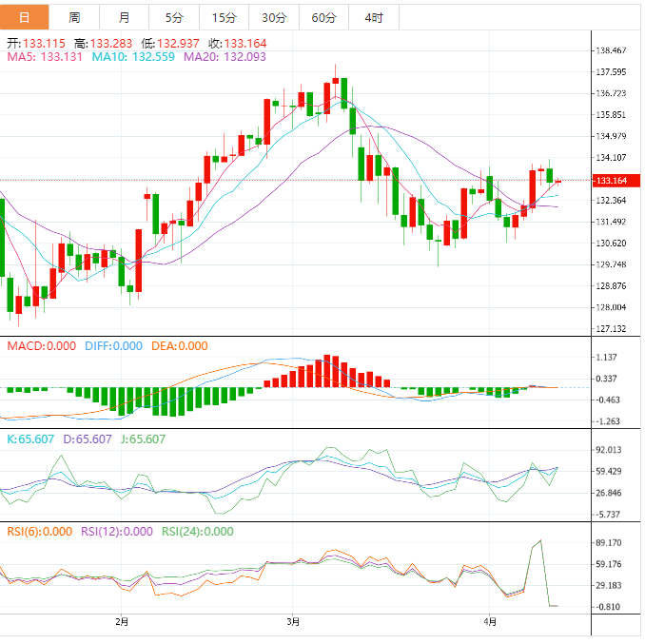Switch to the 周 (weekly) chart tab

[74, 17]
